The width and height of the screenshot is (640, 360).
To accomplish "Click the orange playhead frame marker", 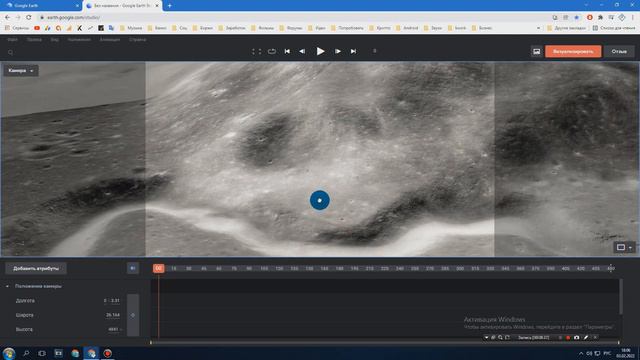I will pos(159,268).
